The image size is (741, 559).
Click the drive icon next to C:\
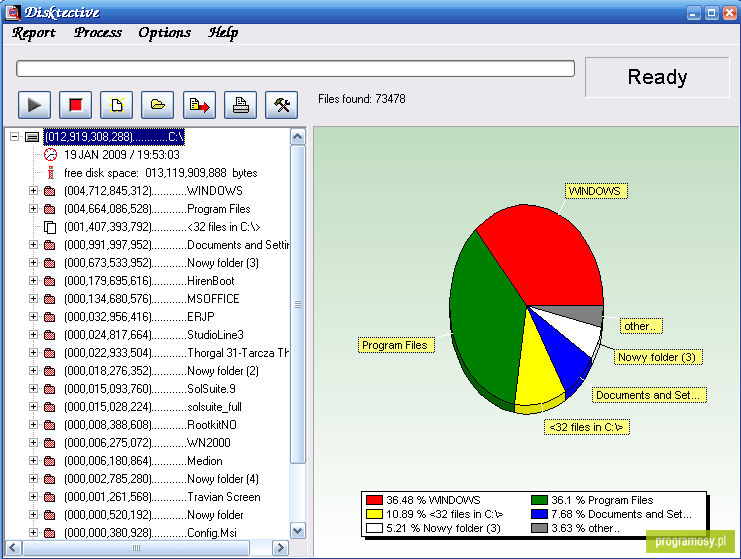(x=32, y=137)
